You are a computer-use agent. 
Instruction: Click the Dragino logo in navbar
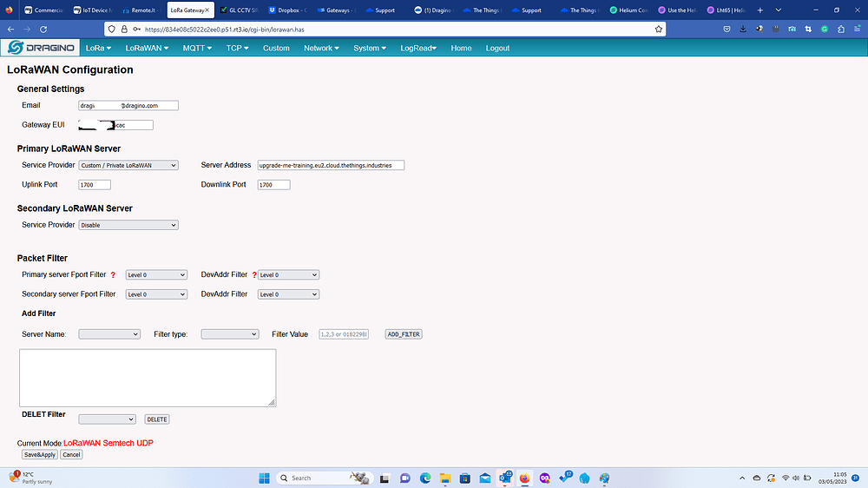coord(40,48)
